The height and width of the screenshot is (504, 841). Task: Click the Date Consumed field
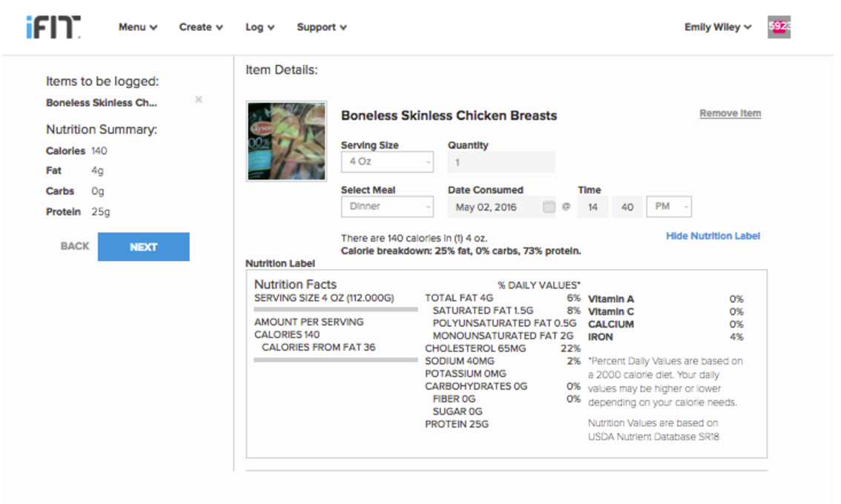click(493, 208)
